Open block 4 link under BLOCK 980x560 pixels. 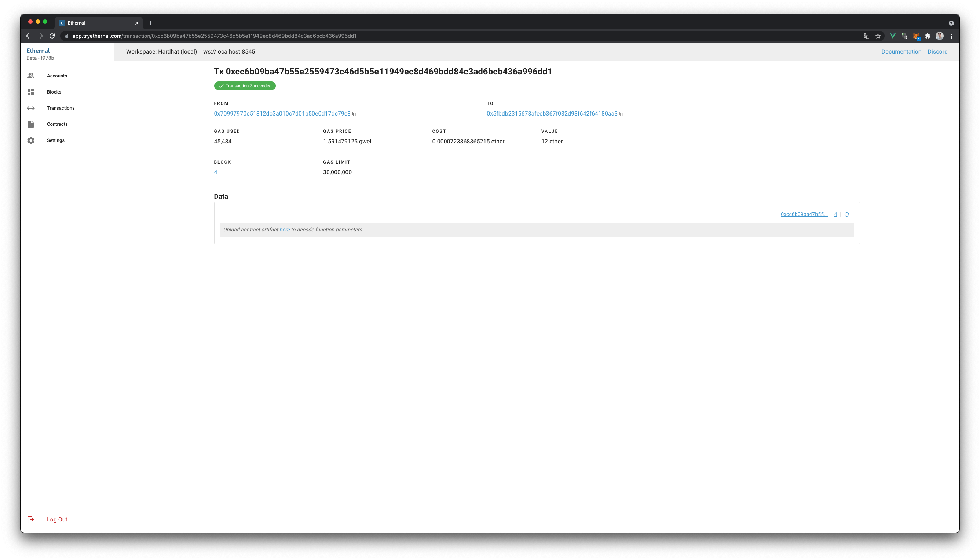[215, 172]
